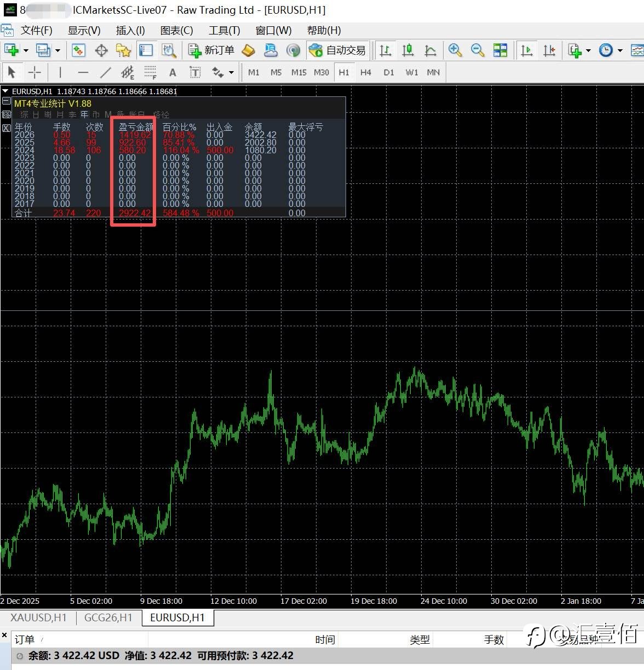Open the 窗口(W) menu
Image resolution: width=644 pixels, height=670 pixels.
click(274, 30)
